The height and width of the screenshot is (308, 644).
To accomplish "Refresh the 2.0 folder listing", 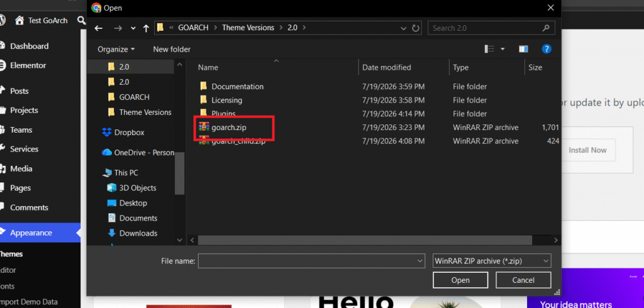I will click(416, 28).
